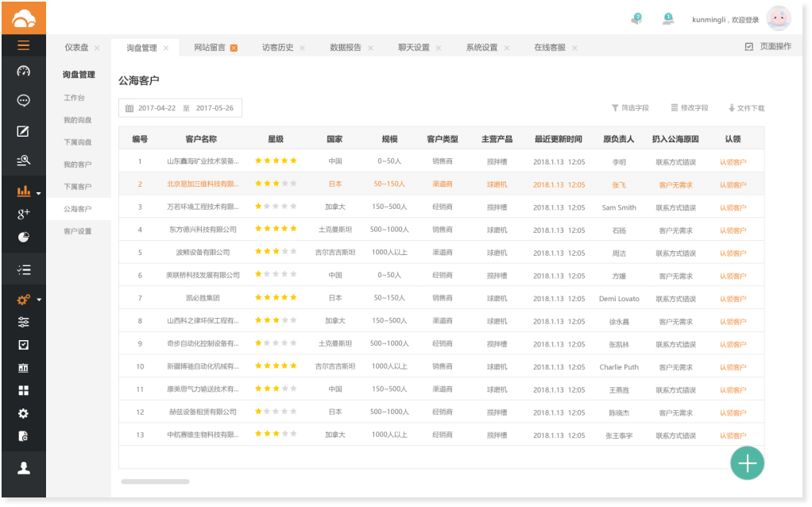Screen dimensions: 812x507
Task: Open 下属客户 in side menu
Action: point(78,187)
